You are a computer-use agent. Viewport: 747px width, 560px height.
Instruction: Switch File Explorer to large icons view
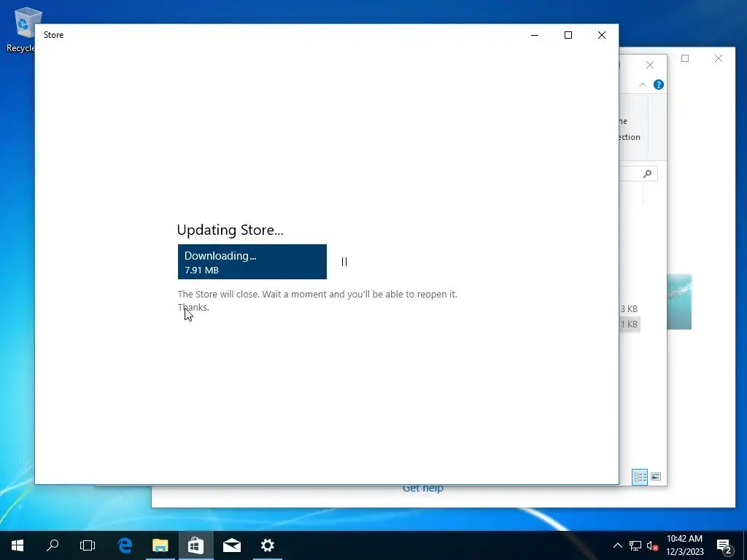[x=656, y=477]
